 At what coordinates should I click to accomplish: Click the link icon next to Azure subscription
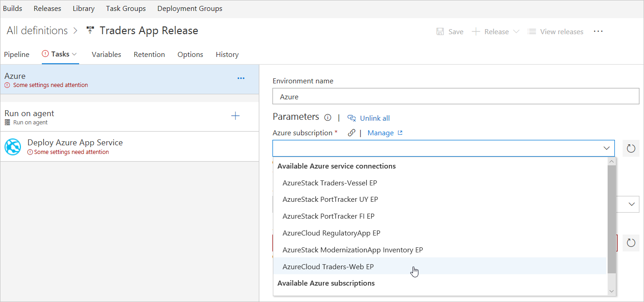point(351,133)
